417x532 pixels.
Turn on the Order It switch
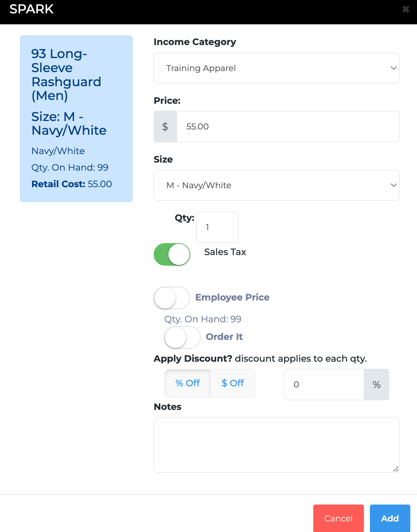point(182,337)
